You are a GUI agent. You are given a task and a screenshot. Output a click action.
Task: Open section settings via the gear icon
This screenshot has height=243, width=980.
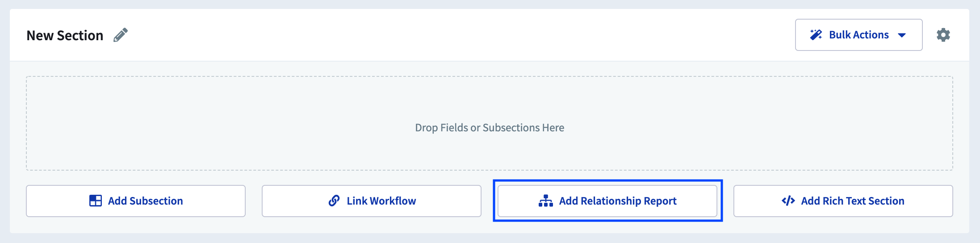click(x=943, y=35)
